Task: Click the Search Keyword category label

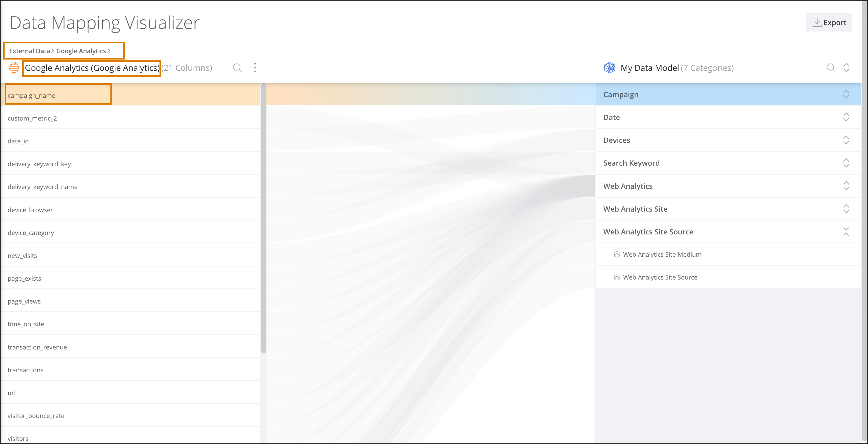Action: [x=631, y=163]
